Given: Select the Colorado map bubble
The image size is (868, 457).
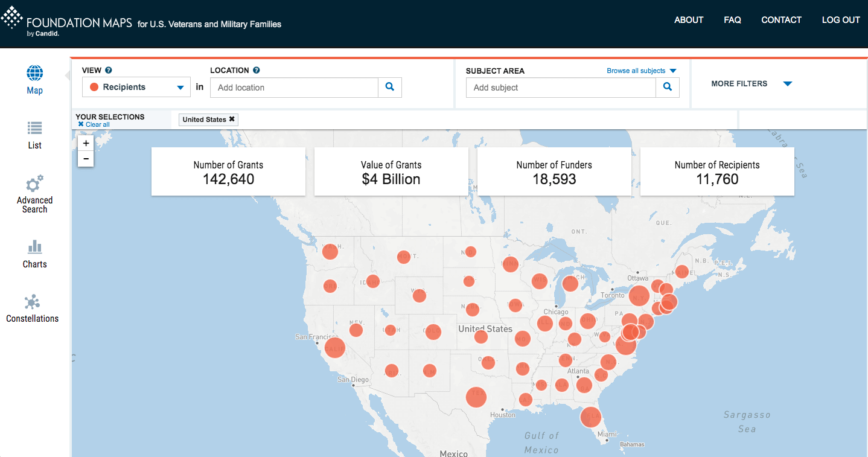Looking at the screenshot, I should click(433, 331).
